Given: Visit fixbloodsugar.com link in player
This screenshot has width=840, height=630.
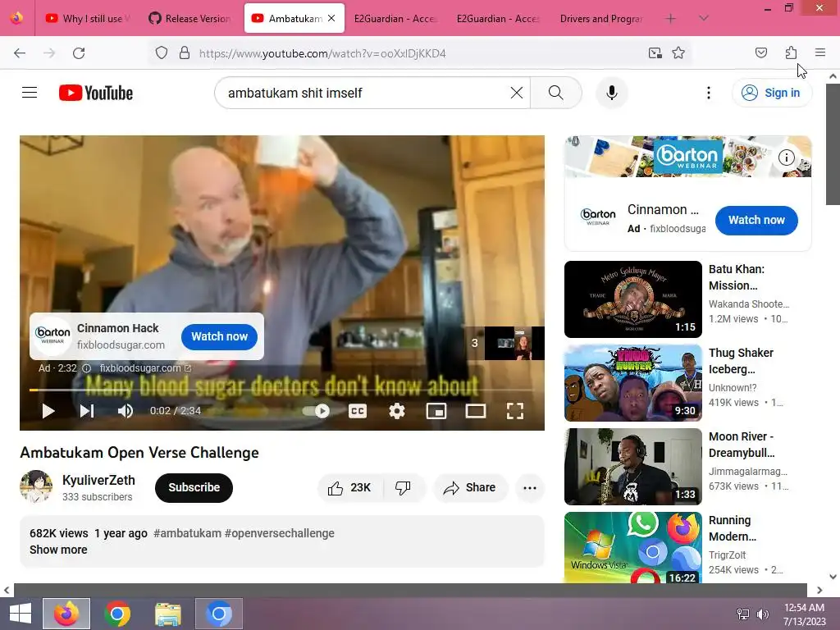Looking at the screenshot, I should click(x=145, y=368).
